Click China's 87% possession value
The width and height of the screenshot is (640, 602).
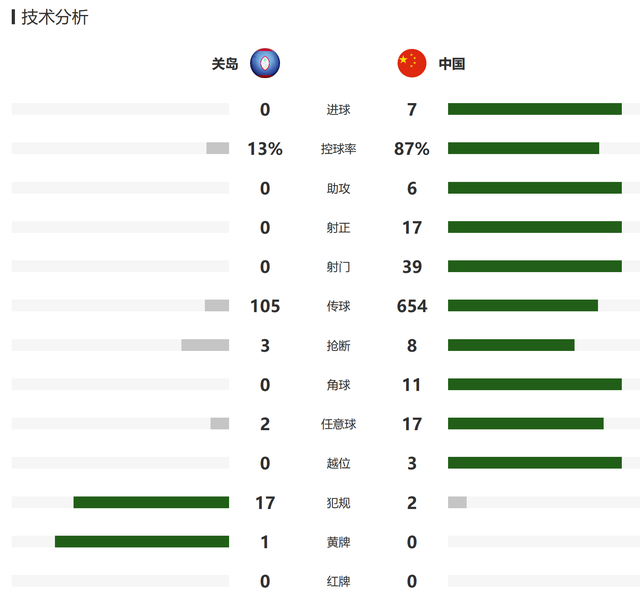(x=411, y=149)
